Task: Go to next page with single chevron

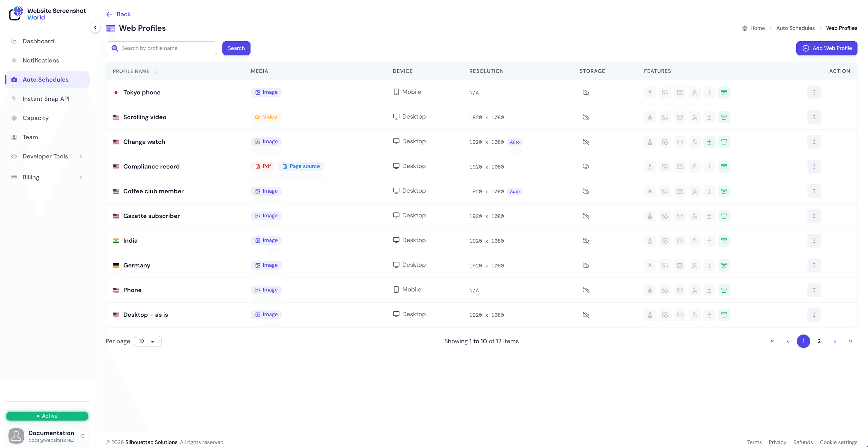Action: click(835, 341)
